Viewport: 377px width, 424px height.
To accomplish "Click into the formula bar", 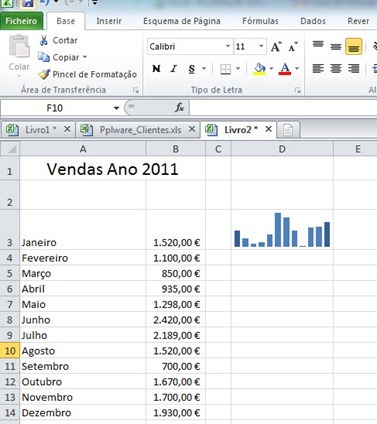I will [283, 108].
